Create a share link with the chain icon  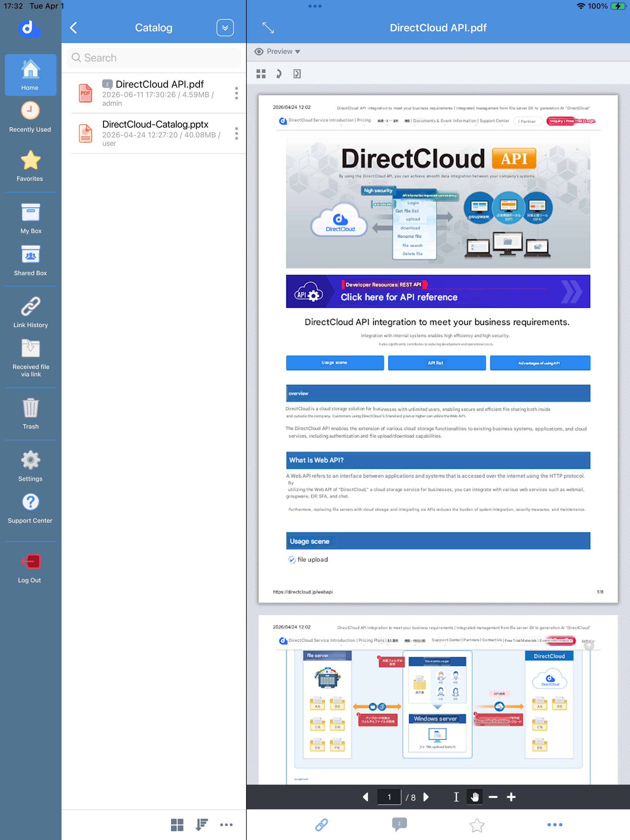(321, 825)
